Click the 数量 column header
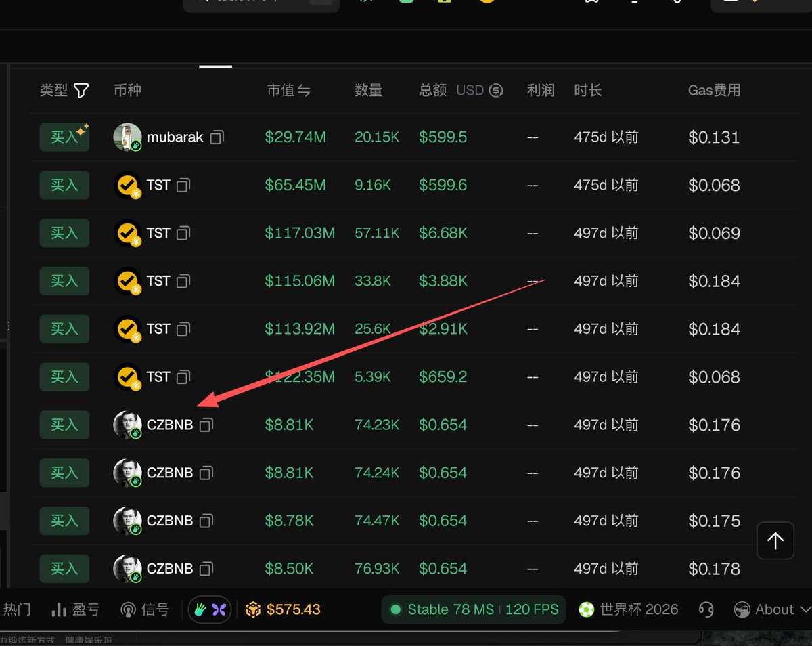This screenshot has height=646, width=812. pyautogui.click(x=369, y=90)
